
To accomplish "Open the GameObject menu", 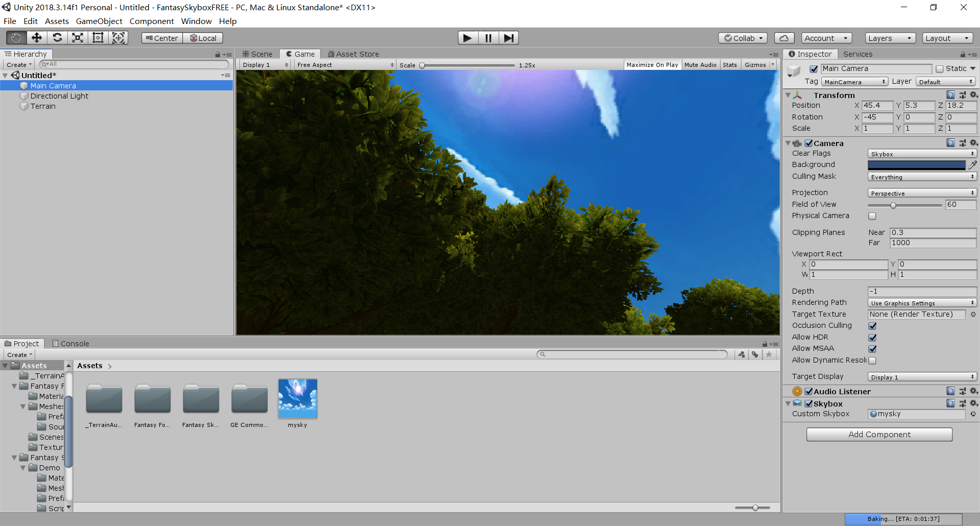I will (99, 21).
